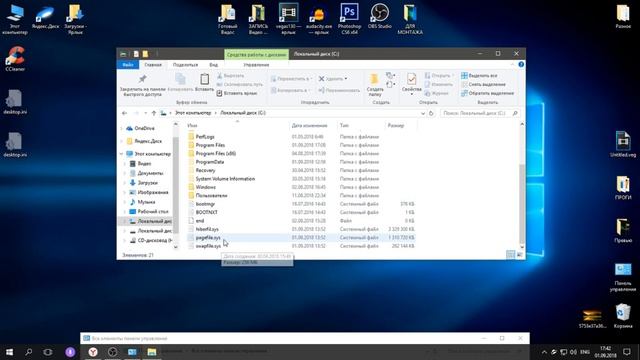Click Вставить ярлык command
The height and width of the screenshot is (360, 640).
coord(237,93)
